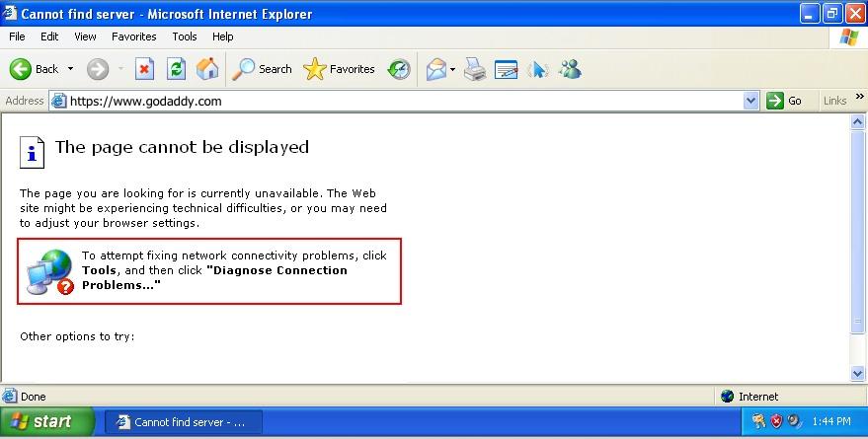Select Cannot find server taskbar button
The height and width of the screenshot is (439, 868).
coord(184,422)
